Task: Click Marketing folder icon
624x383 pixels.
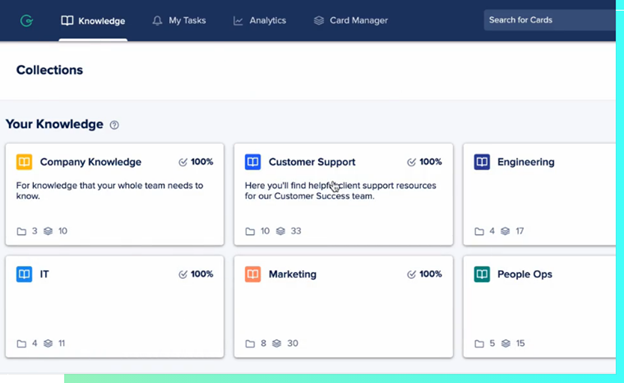Action: coord(250,344)
